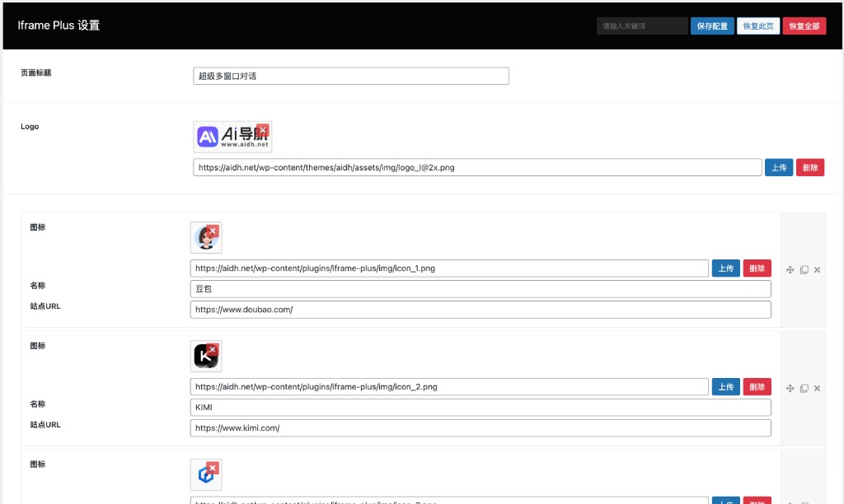Delete the Logo using 删除 button

[x=809, y=167]
